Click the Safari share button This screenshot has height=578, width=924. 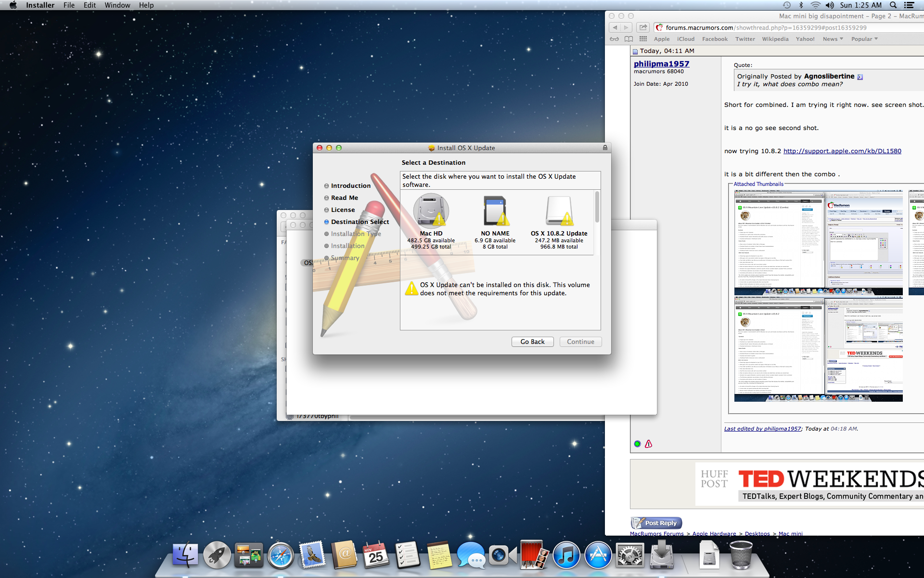pyautogui.click(x=643, y=27)
